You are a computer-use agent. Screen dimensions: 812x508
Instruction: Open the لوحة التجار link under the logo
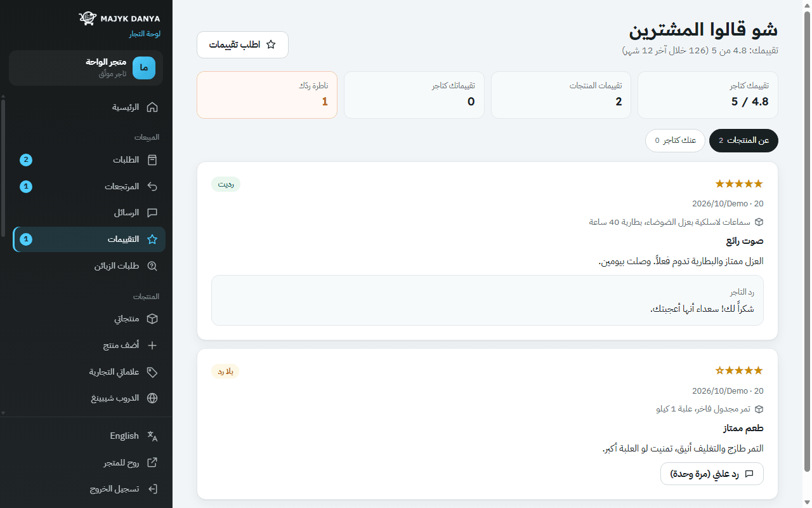(145, 34)
